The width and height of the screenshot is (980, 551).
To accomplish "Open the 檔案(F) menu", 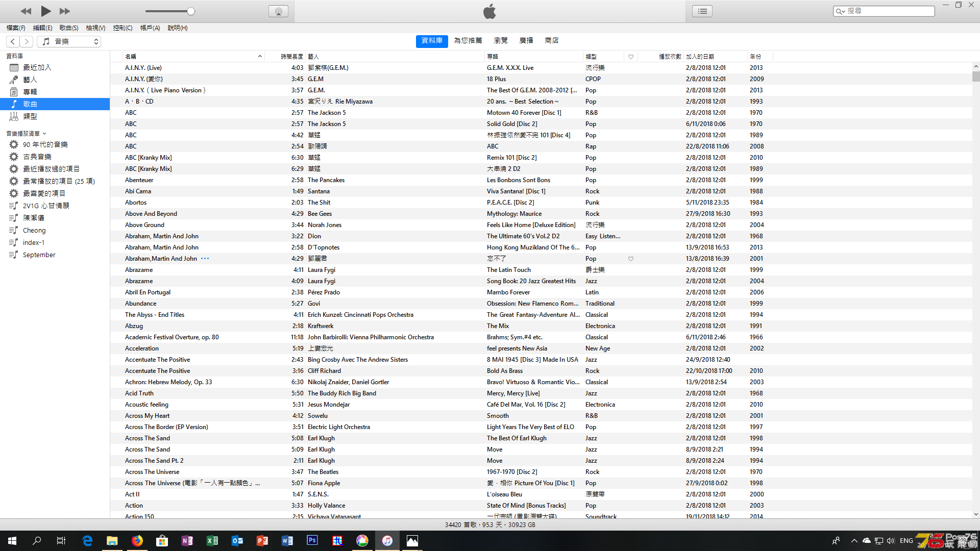I will pyautogui.click(x=16, y=28).
